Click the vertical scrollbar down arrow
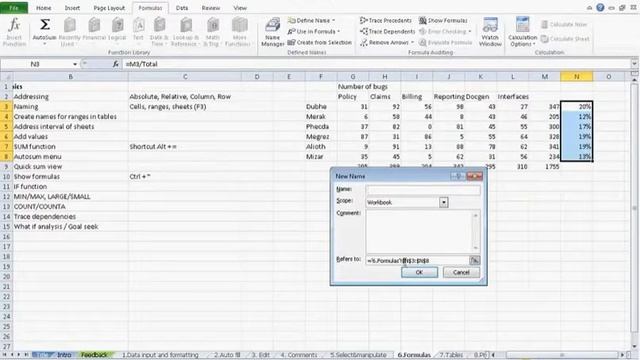The width and height of the screenshot is (640, 360). pyautogui.click(x=635, y=346)
